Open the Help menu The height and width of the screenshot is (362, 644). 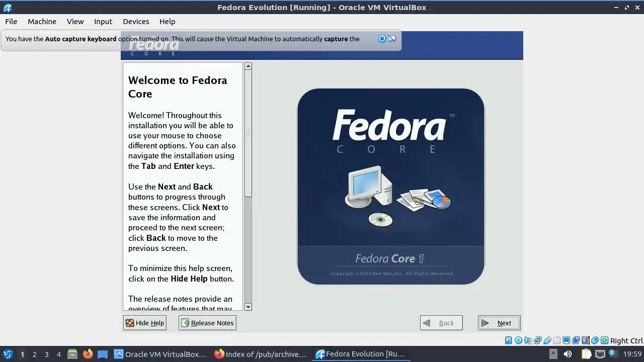(x=167, y=22)
